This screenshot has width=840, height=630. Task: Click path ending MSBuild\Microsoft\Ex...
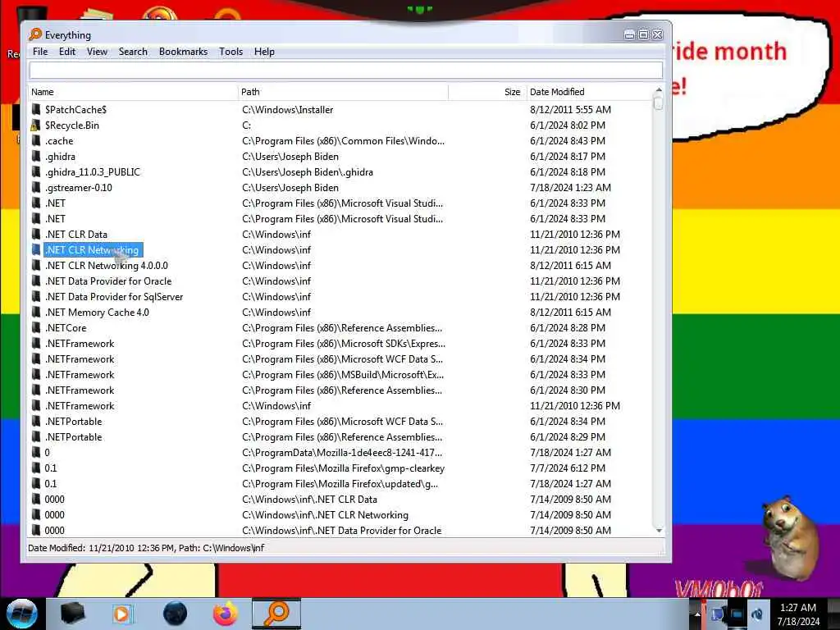[342, 374]
